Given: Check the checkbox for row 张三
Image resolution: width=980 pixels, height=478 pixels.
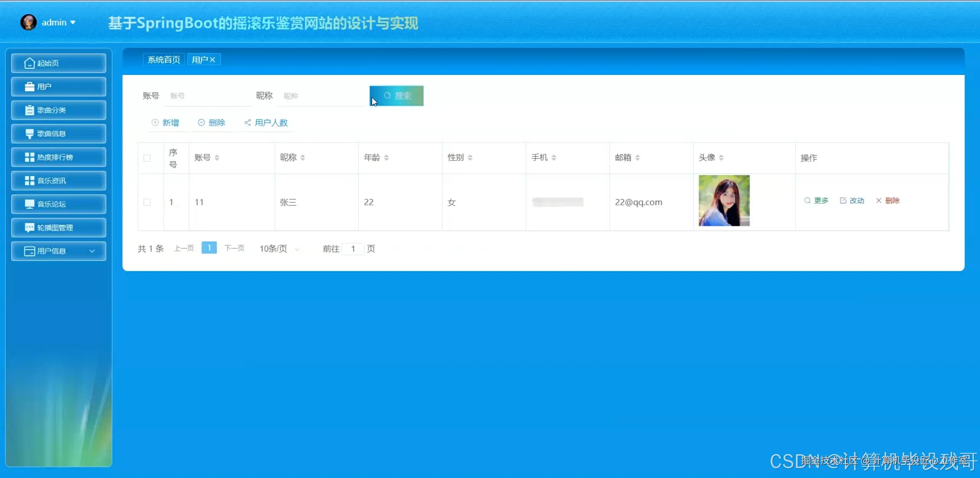Looking at the screenshot, I should point(147,202).
